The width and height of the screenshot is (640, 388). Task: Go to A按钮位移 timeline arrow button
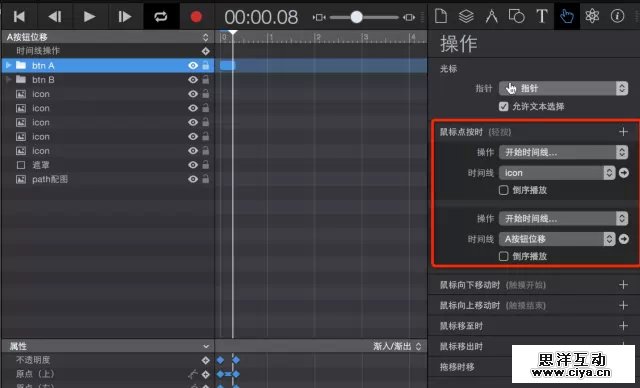point(624,239)
